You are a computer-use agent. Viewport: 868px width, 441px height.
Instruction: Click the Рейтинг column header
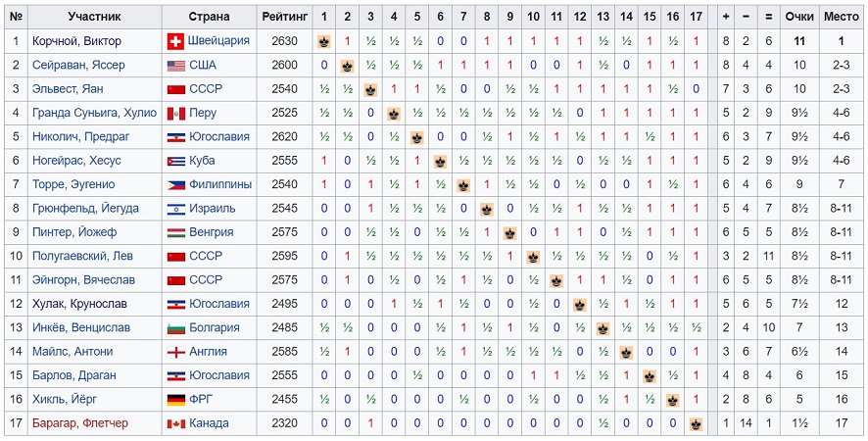(x=284, y=17)
